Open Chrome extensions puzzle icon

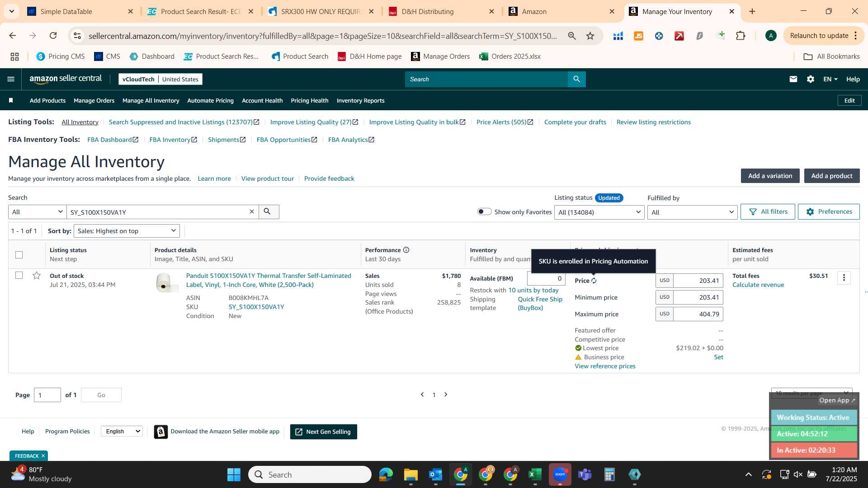tap(741, 36)
